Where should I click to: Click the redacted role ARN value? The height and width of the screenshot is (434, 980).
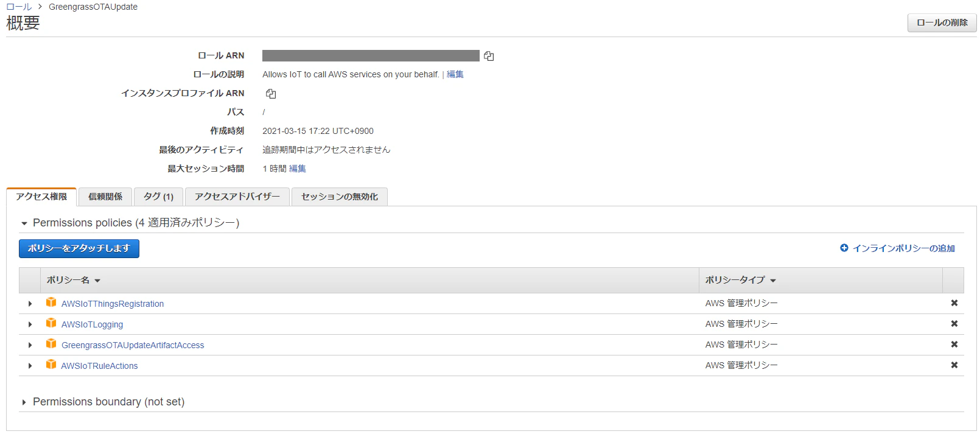[x=371, y=55]
